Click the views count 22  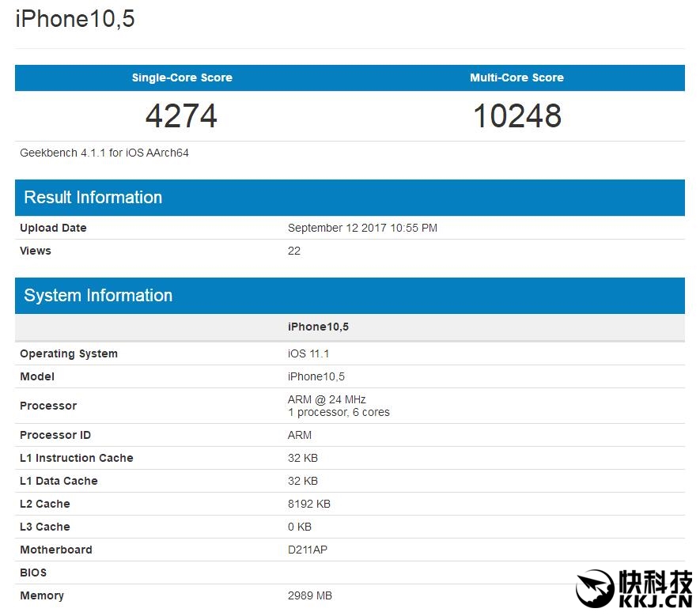[293, 251]
